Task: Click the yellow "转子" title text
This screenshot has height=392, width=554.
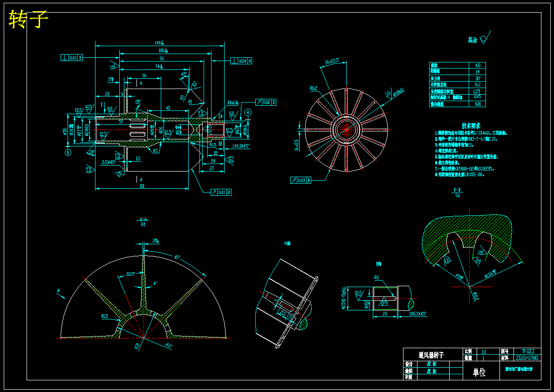Action: (28, 19)
